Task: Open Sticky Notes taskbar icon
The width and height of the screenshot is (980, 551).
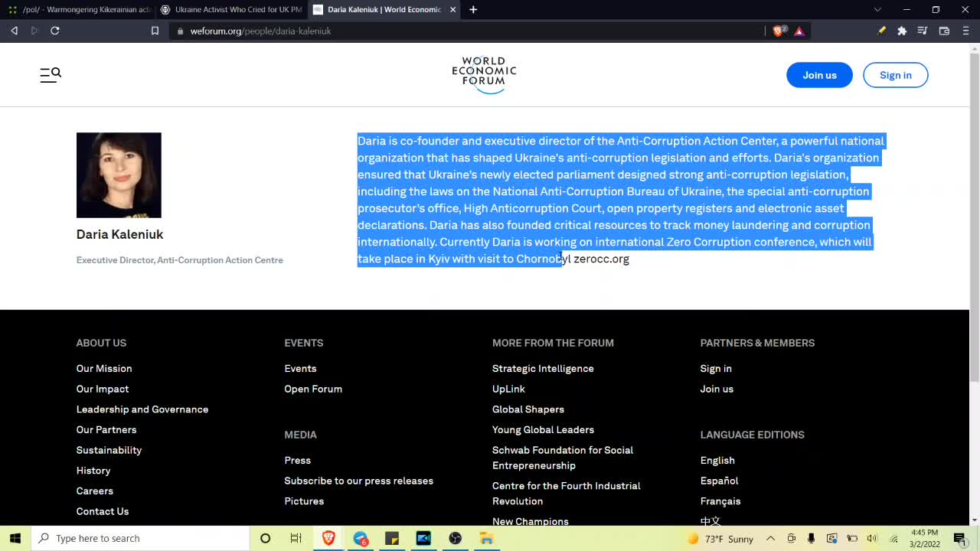Action: 392,538
